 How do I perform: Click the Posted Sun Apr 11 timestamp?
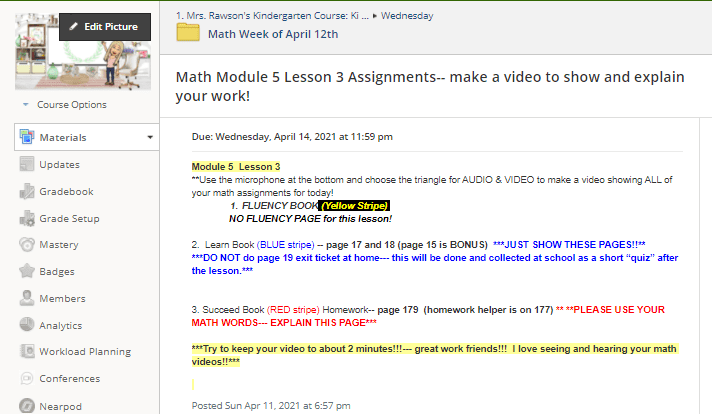[271, 405]
